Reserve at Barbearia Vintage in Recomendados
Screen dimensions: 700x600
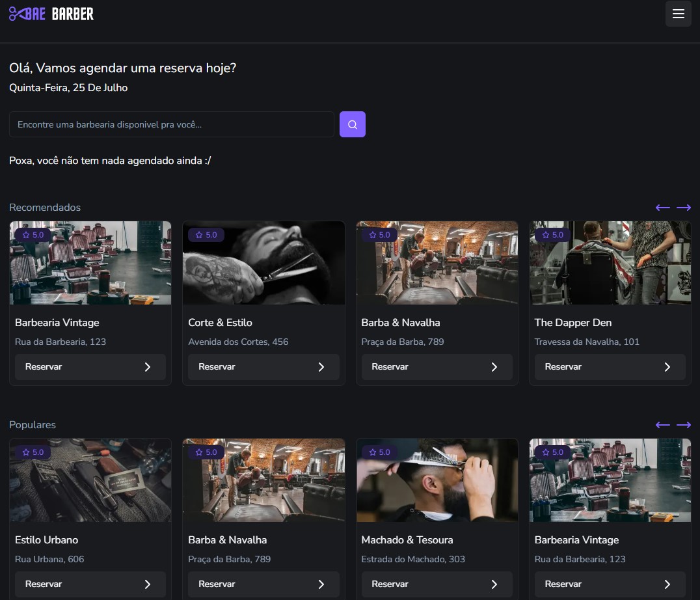tap(90, 367)
